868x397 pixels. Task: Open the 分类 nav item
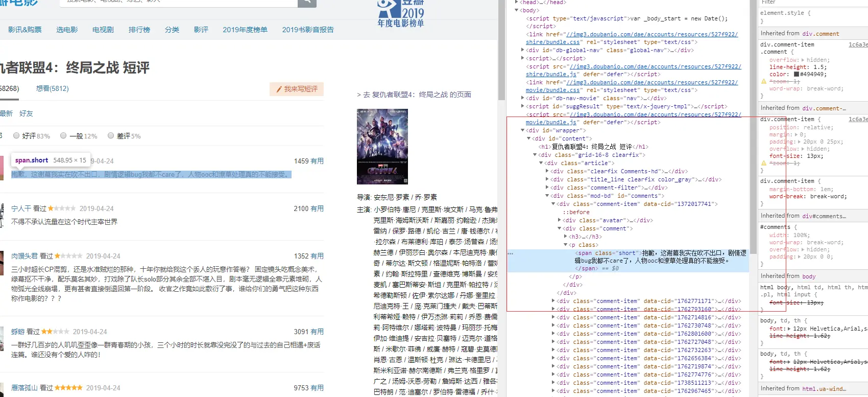click(x=172, y=30)
